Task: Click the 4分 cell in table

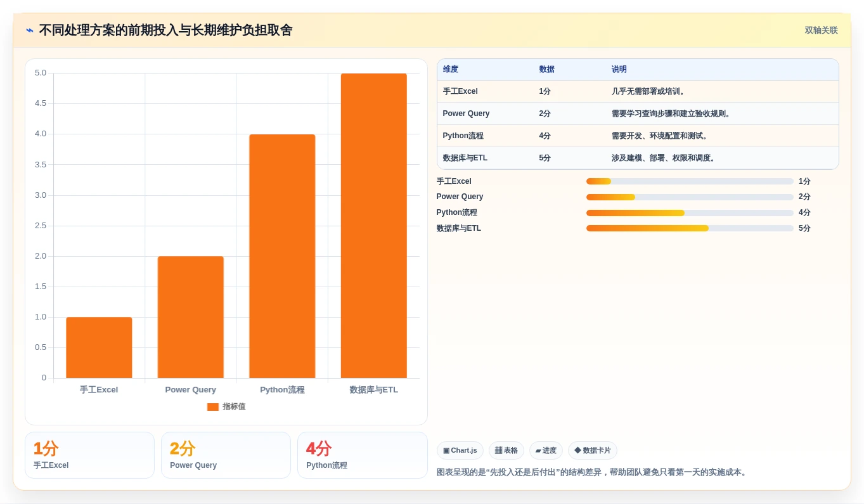Action: tap(570, 136)
